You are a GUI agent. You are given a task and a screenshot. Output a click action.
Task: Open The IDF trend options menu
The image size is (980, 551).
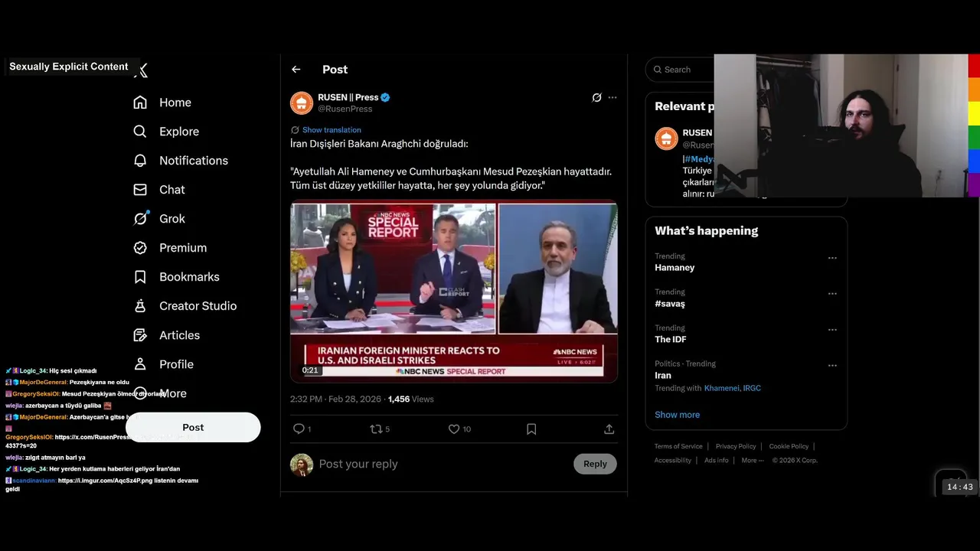[x=832, y=330]
